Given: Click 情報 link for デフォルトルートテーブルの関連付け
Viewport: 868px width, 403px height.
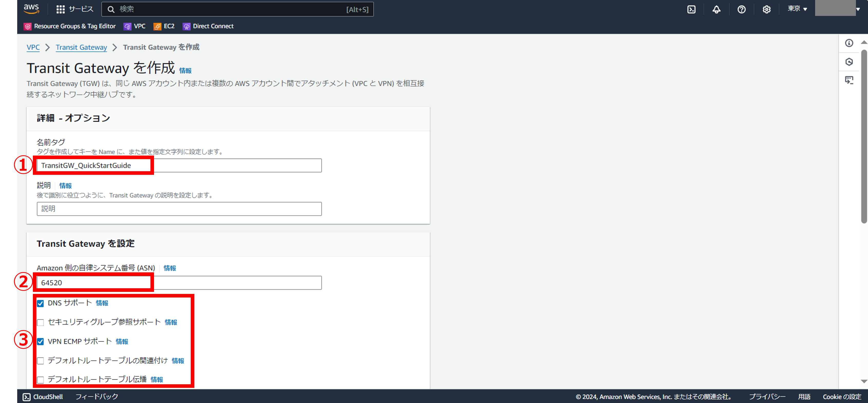Looking at the screenshot, I should click(x=178, y=361).
